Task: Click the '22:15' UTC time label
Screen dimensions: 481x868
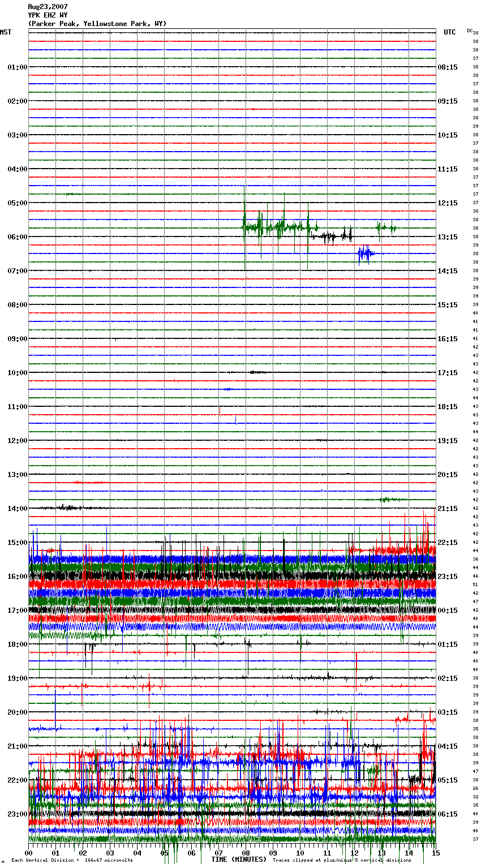Action: pos(448,543)
